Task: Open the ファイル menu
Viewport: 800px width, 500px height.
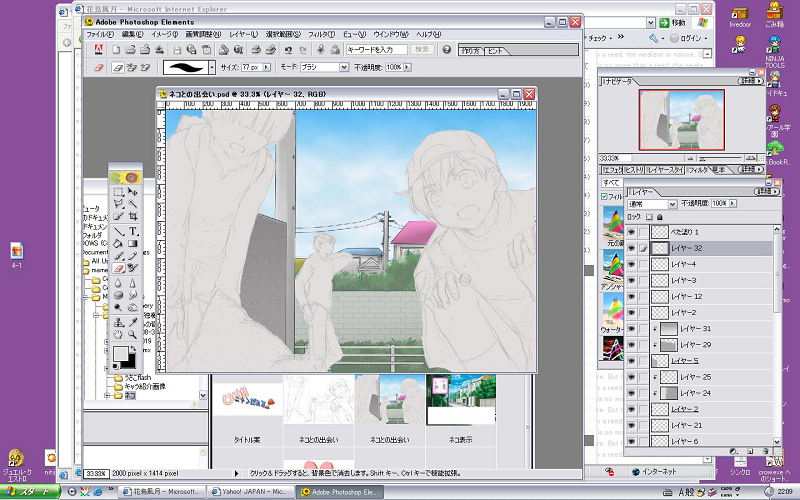Action: pos(100,34)
